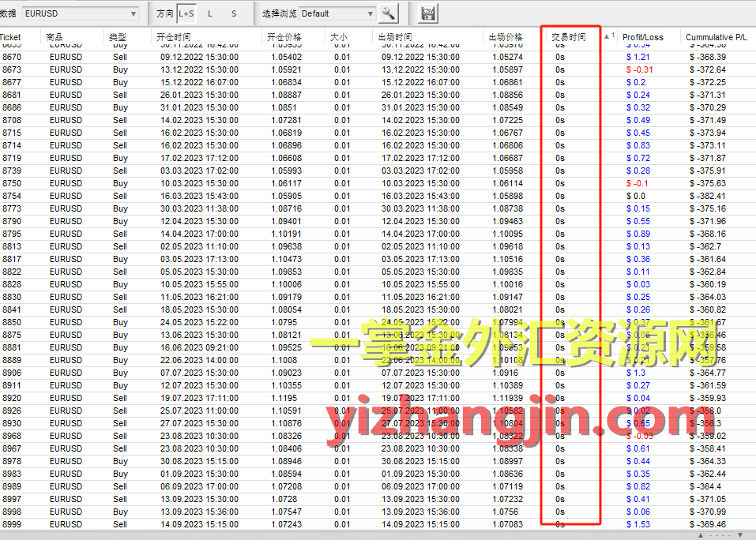Click exit price 1.07225
This screenshot has width=756, height=540.
tap(507, 120)
